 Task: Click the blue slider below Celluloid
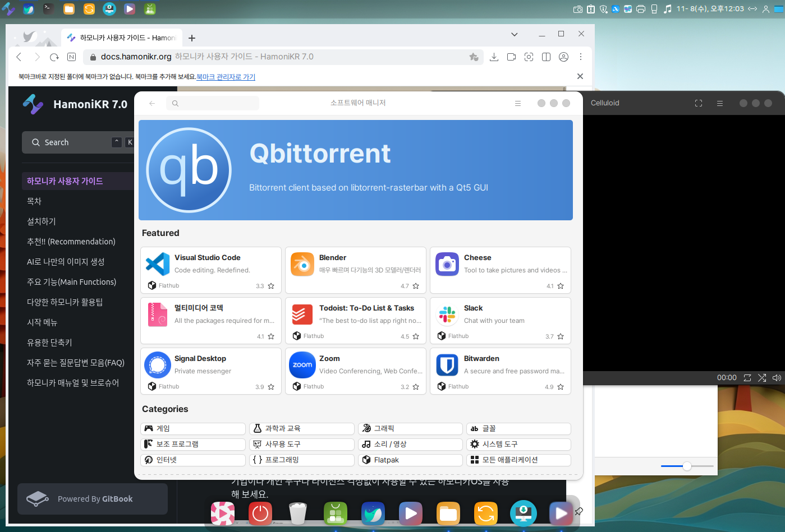[687, 466]
